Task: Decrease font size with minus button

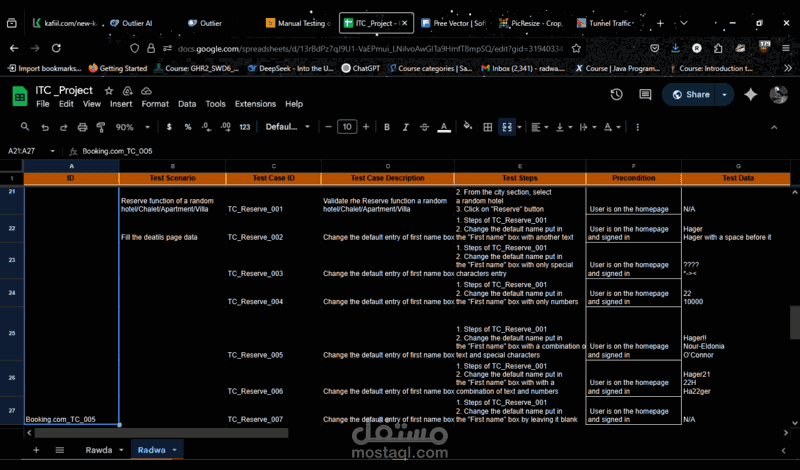Action: click(328, 127)
